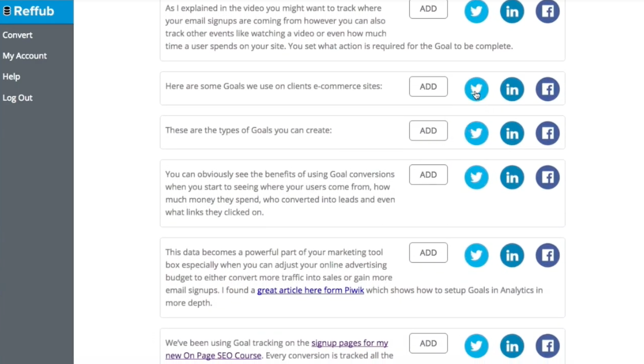Screen dimensions: 644x364
Task: Open 'great article here form Piwik' link
Action: [310, 290]
